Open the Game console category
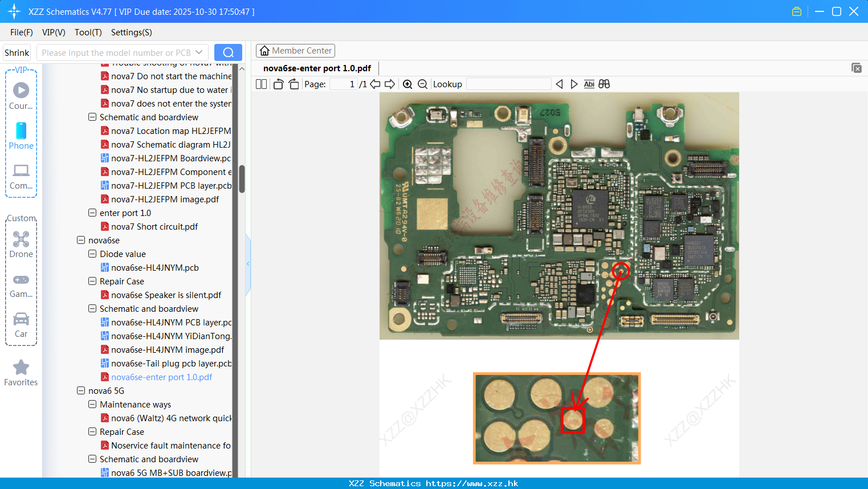Viewport: 868px width, 489px height. coord(21,285)
